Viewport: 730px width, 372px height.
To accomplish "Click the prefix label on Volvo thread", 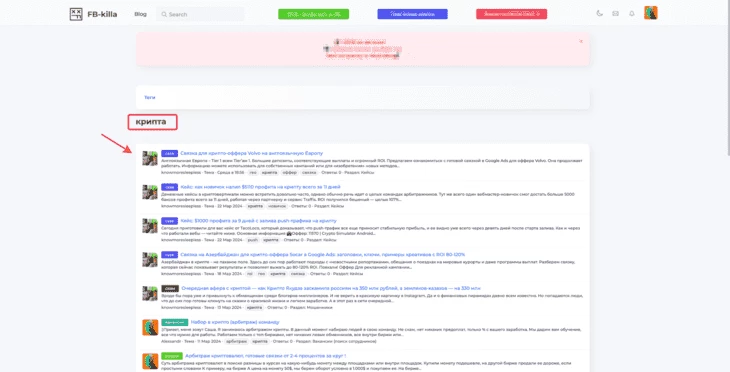I will pyautogui.click(x=169, y=153).
